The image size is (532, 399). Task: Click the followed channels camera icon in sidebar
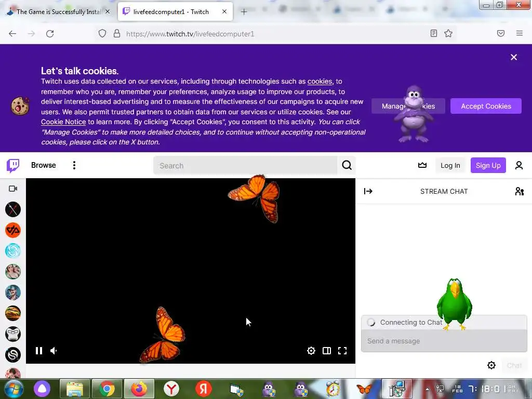pos(13,189)
